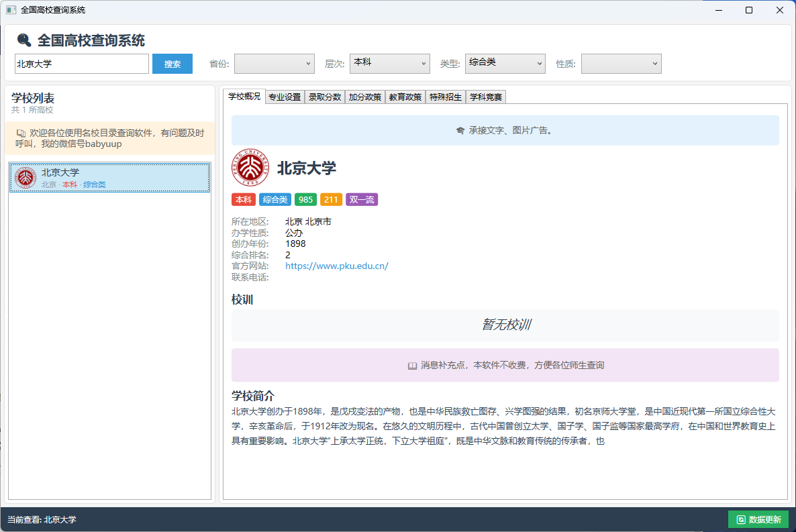Screen dimensions: 796x532
Task: Click the 当前查看: 北京大学 status text
Action: (x=42, y=520)
